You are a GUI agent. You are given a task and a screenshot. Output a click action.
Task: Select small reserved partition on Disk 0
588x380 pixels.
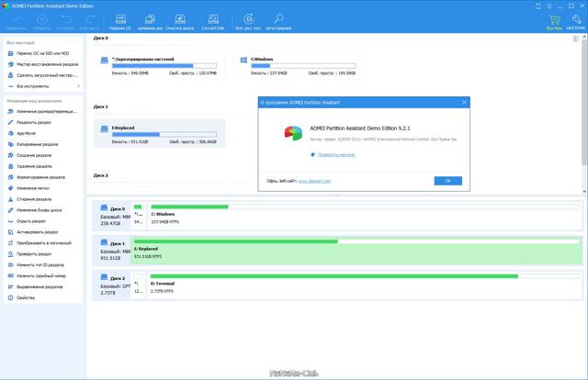tap(139, 215)
